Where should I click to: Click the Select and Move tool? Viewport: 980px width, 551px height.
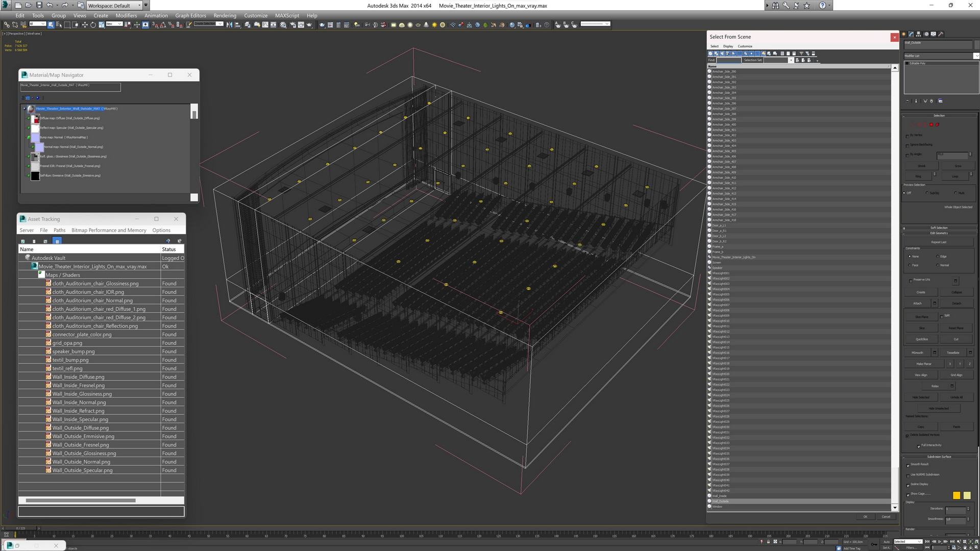point(85,24)
